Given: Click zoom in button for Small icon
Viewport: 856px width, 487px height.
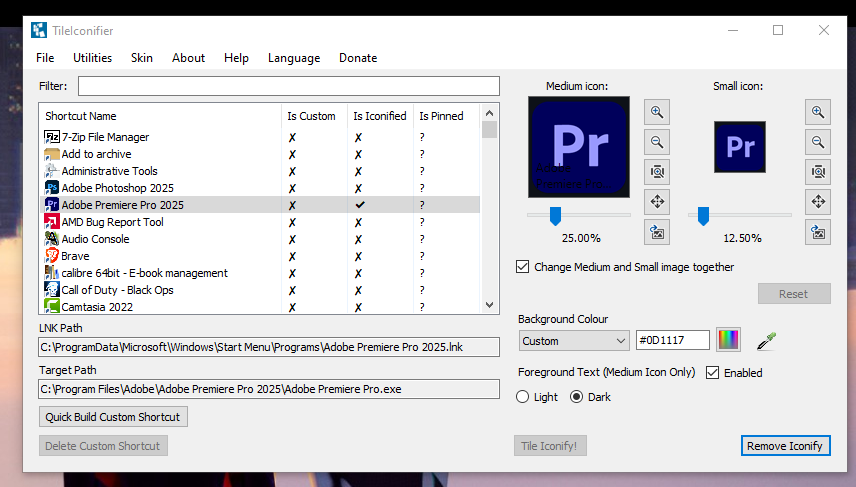Looking at the screenshot, I should [x=818, y=112].
